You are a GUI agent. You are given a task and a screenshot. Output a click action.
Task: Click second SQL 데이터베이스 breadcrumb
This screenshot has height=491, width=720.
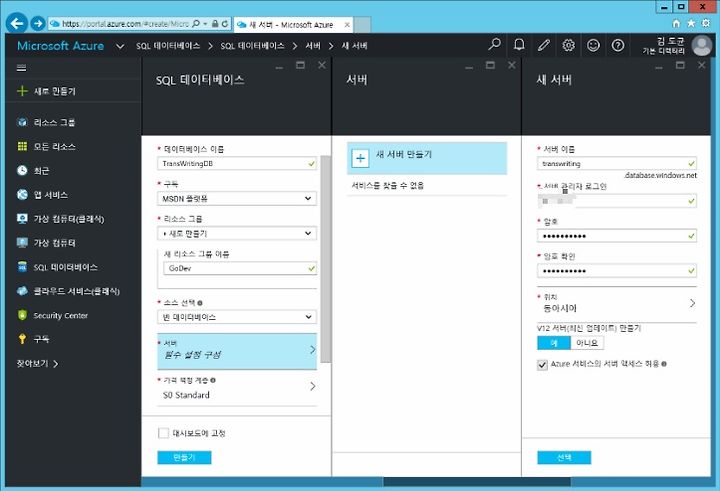pos(252,45)
